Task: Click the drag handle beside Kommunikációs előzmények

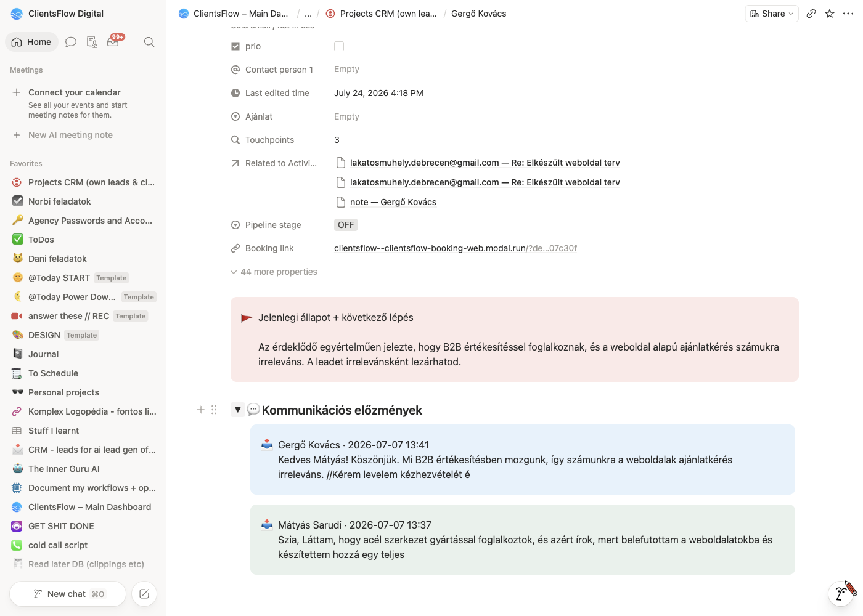Action: click(x=214, y=410)
